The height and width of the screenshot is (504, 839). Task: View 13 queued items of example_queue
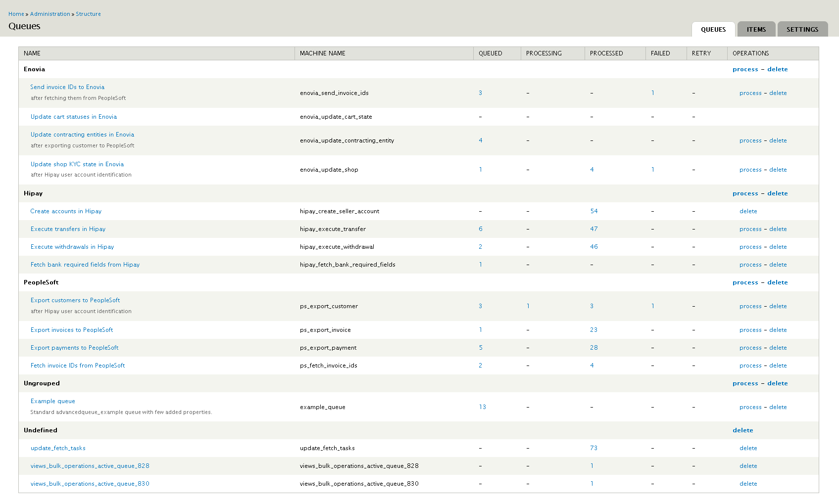click(x=483, y=407)
